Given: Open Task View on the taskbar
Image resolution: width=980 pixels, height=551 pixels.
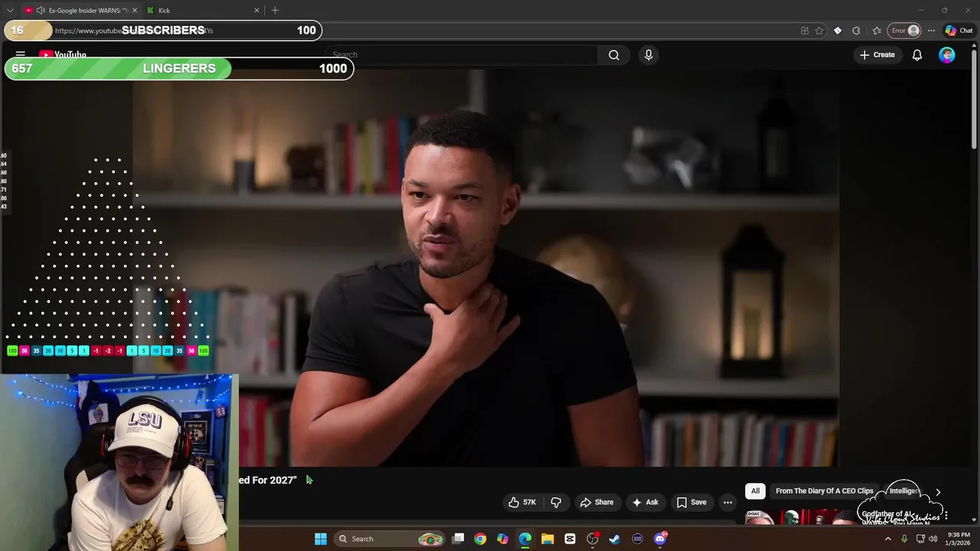Looking at the screenshot, I should 458,539.
